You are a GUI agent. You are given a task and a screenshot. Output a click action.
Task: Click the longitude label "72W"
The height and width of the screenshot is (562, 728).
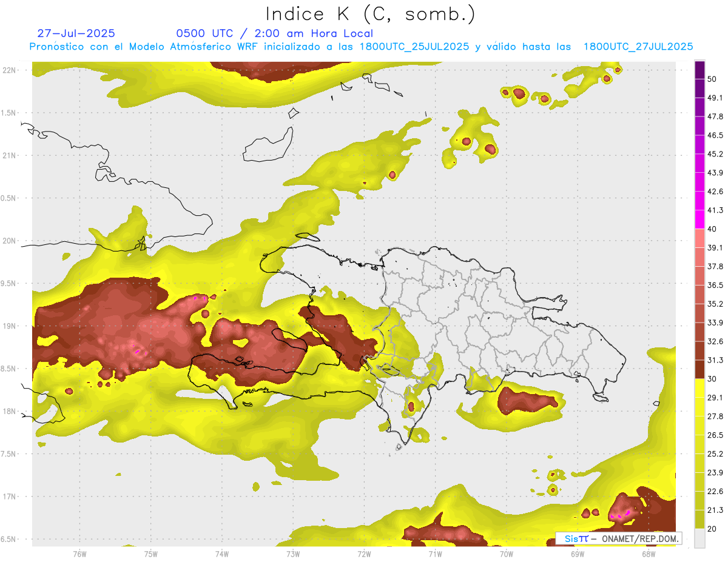pyautogui.click(x=364, y=554)
